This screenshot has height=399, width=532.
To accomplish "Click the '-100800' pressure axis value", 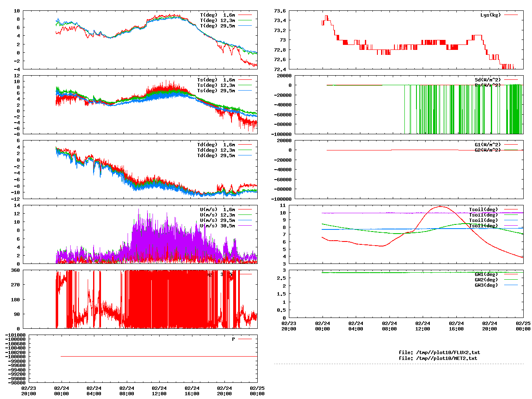I will pyautogui.click(x=15, y=339).
